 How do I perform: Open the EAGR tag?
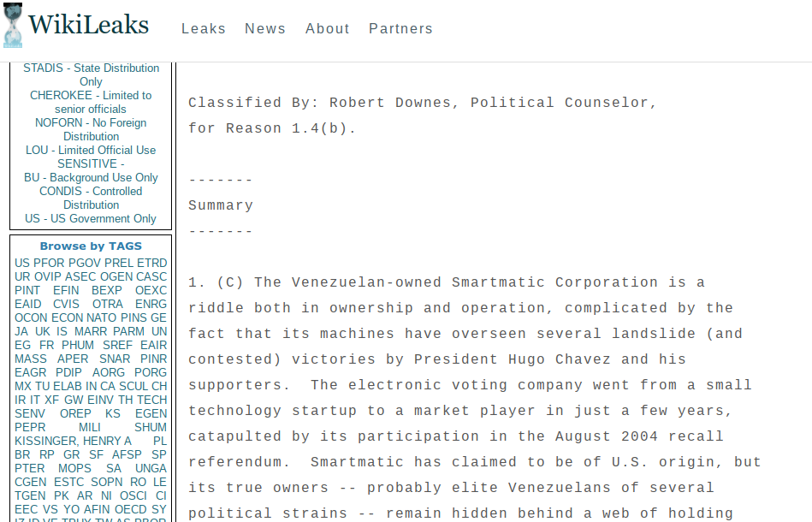(31, 372)
